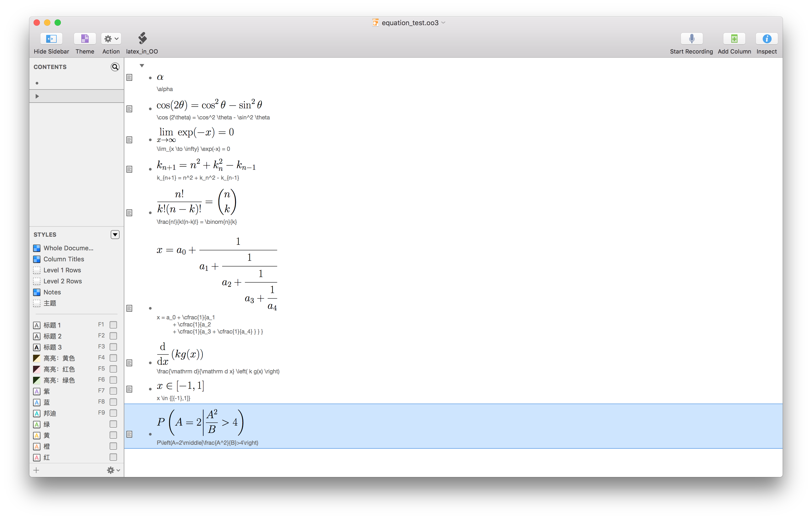Click the green swatch of 高亮: 绿色 style
The image size is (812, 519).
pos(36,380)
